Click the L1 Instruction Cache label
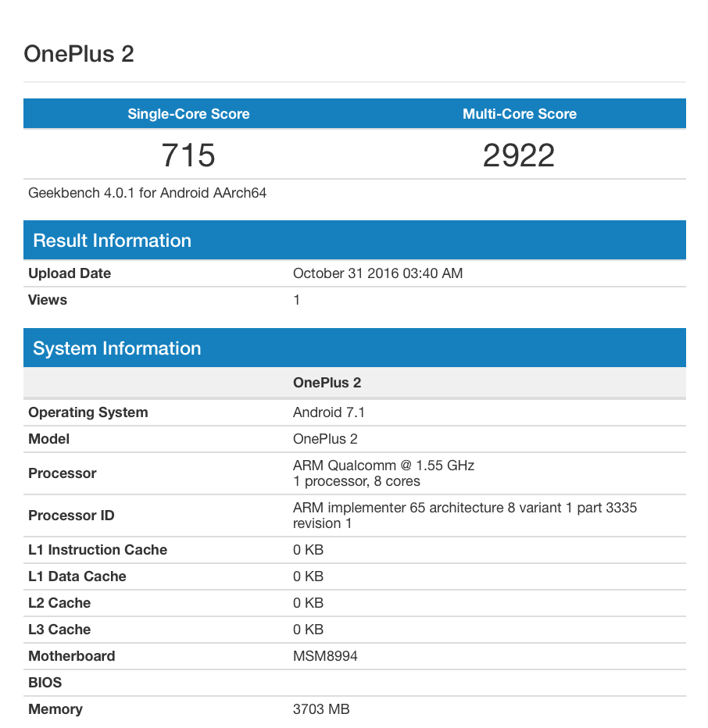 tap(98, 550)
